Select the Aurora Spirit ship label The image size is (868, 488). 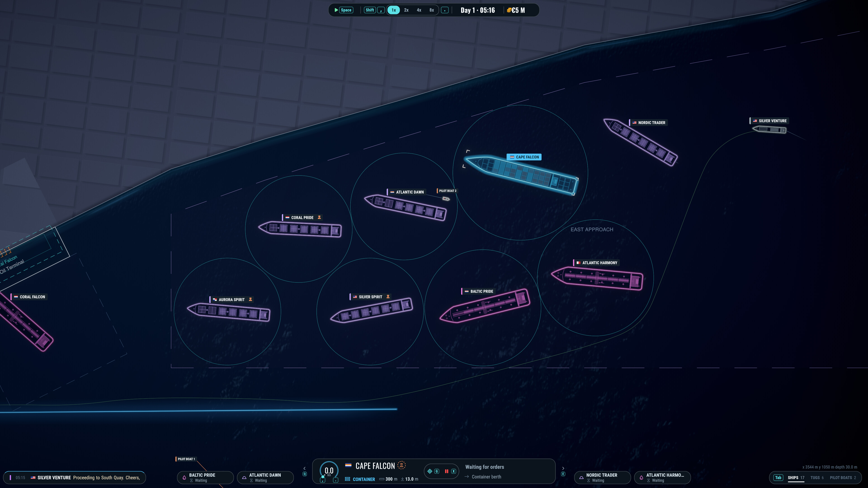[x=231, y=299]
